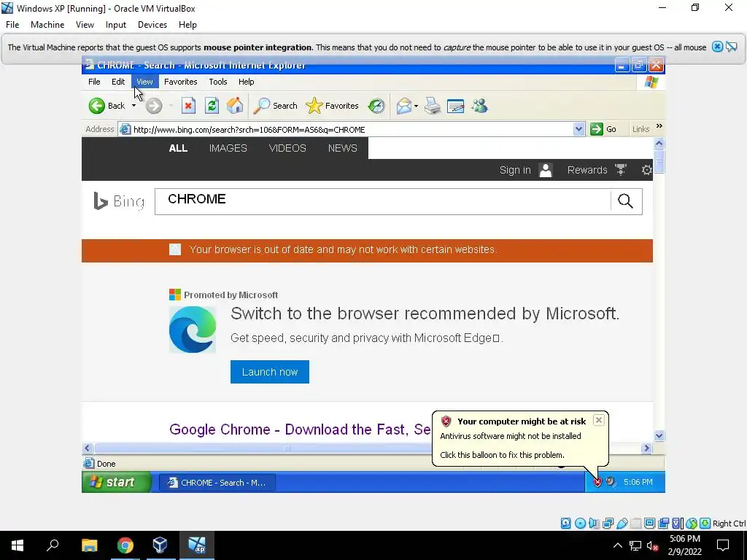Click VirtualBox USB status icon
Image resolution: width=747 pixels, height=560 pixels.
point(622,524)
